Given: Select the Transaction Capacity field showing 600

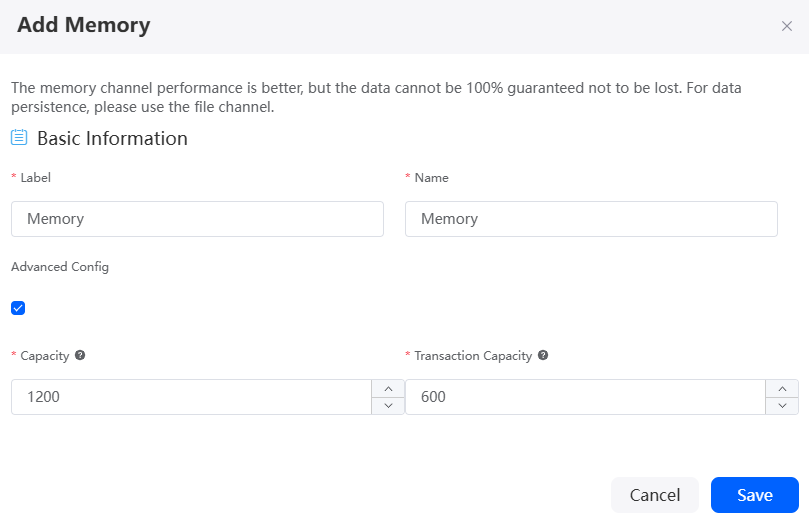Looking at the screenshot, I should tap(585, 397).
